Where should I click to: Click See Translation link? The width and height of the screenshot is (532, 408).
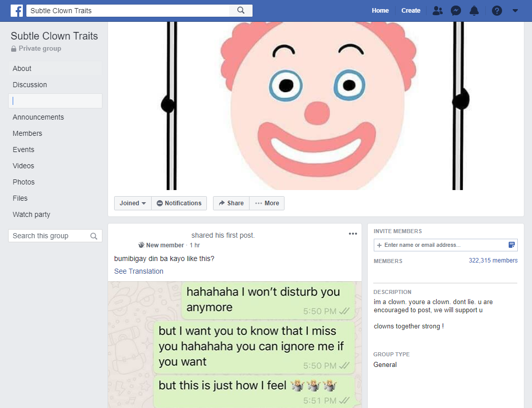click(x=138, y=271)
